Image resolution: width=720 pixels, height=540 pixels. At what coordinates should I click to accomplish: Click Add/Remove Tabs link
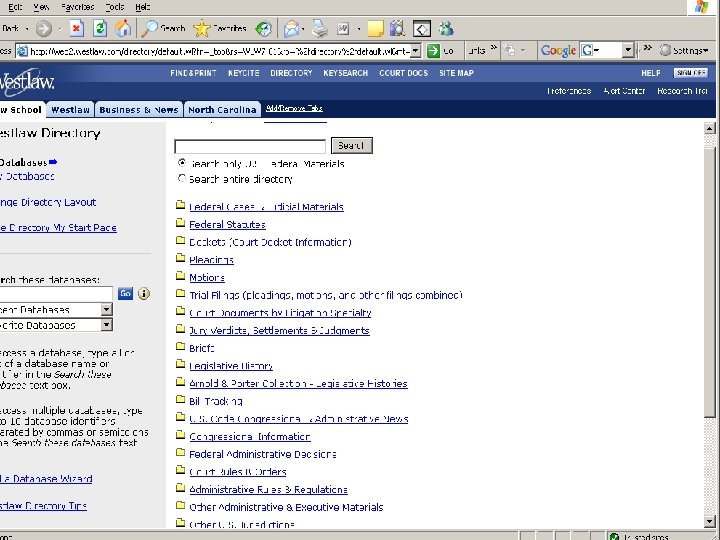294,108
